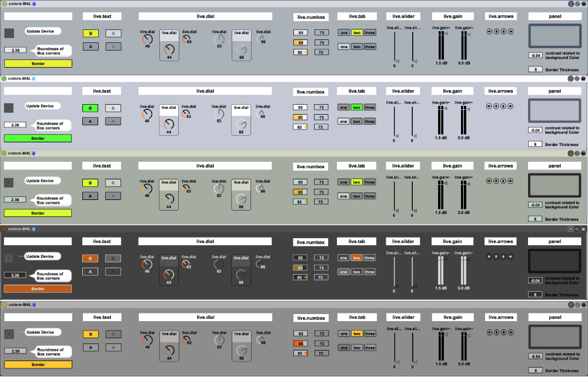Select the "three" tab next to the orange "two" tab
The width and height of the screenshot is (588, 377).
tap(369, 258)
